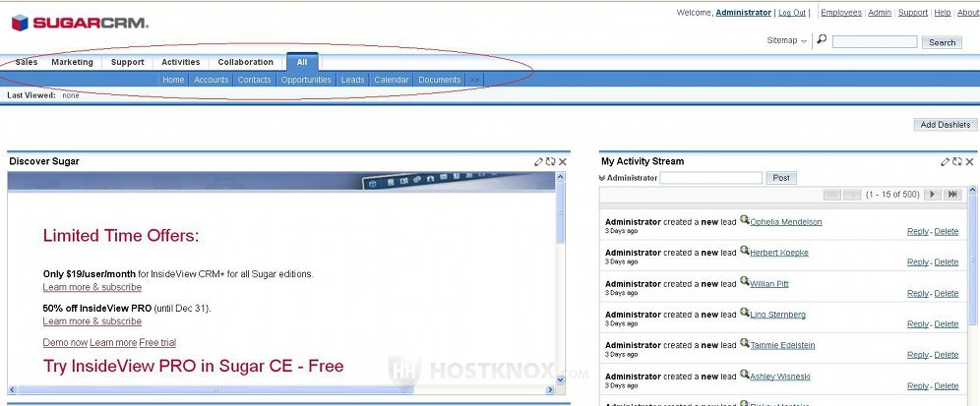The width and height of the screenshot is (980, 406).
Task: Open the Support link in the top-right header
Action: tap(913, 13)
